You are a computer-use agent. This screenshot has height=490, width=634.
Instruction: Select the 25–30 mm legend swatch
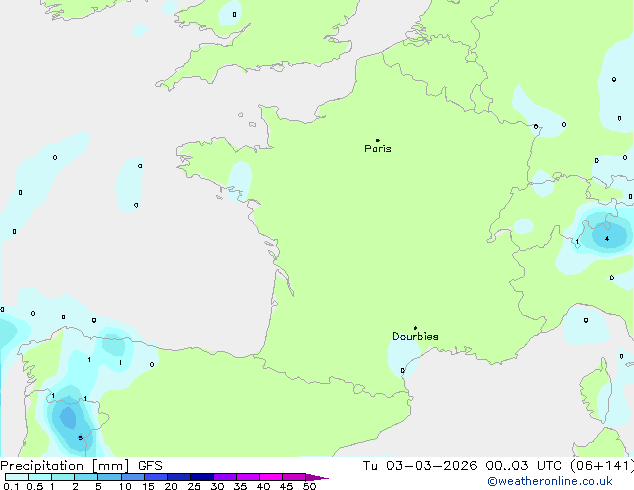pos(202,477)
